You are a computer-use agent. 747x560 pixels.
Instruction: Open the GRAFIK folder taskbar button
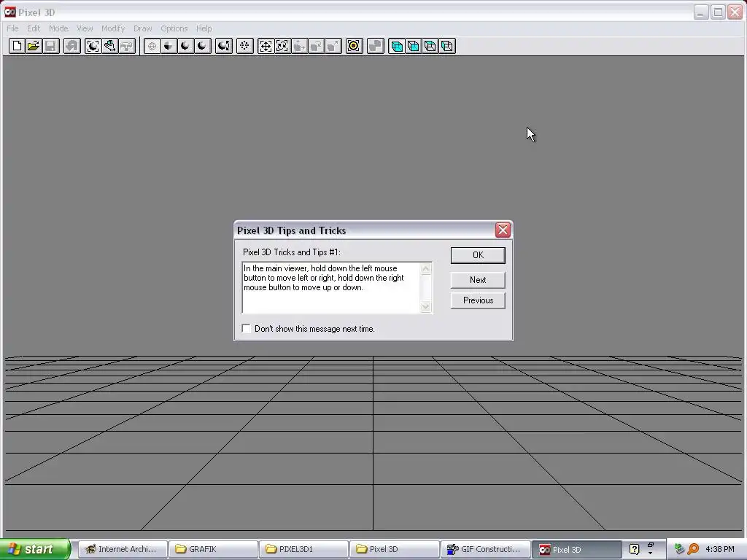point(214,549)
